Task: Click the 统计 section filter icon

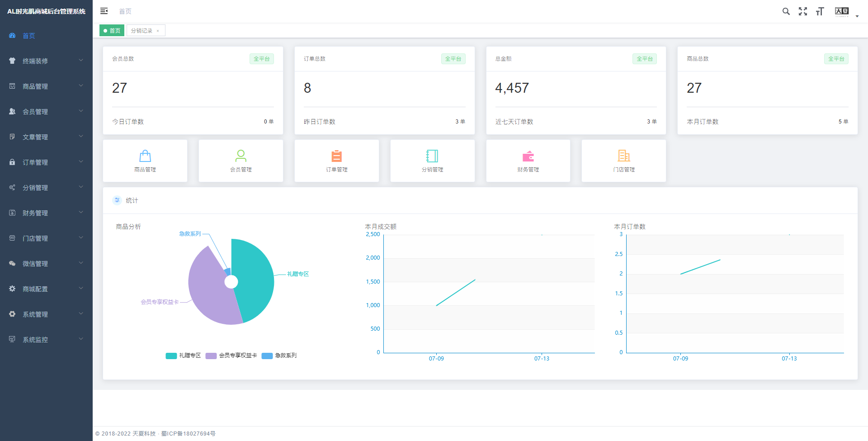Action: [117, 200]
